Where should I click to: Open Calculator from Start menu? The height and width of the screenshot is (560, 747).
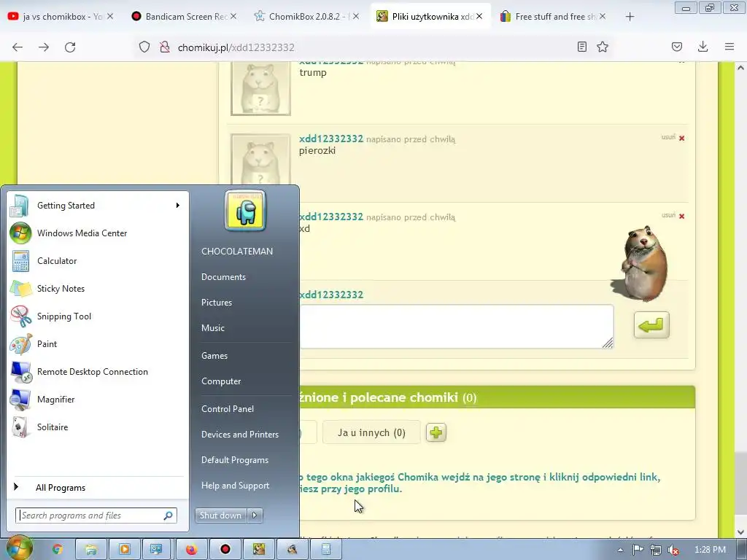coord(97,260)
